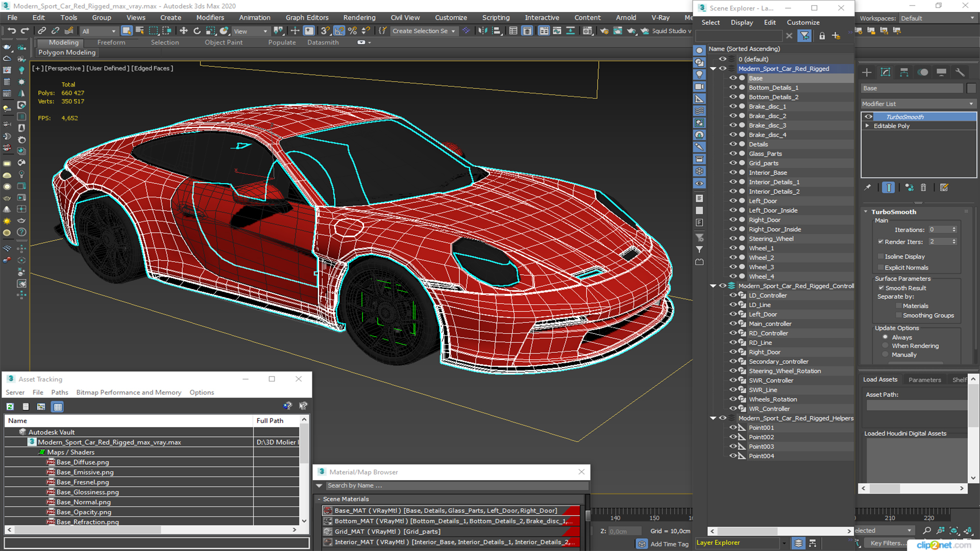This screenshot has height=551, width=980.
Task: Activate the Select and Rotate tool
Action: click(197, 31)
